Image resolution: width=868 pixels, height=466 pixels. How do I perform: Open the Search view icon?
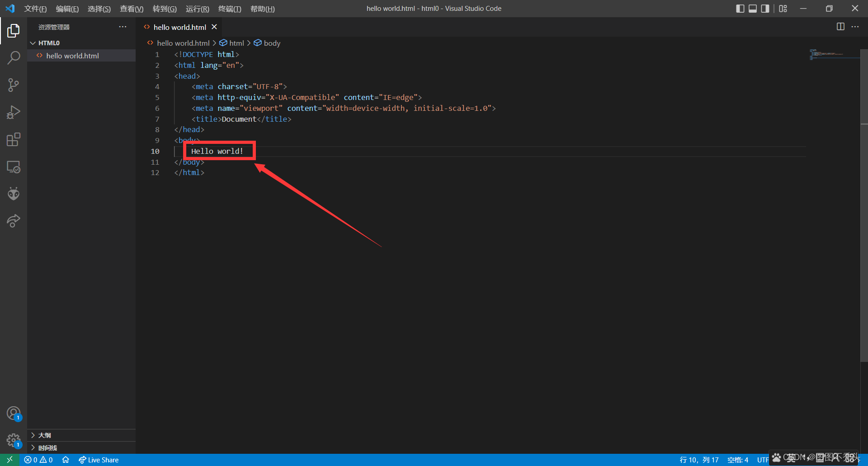(x=14, y=58)
